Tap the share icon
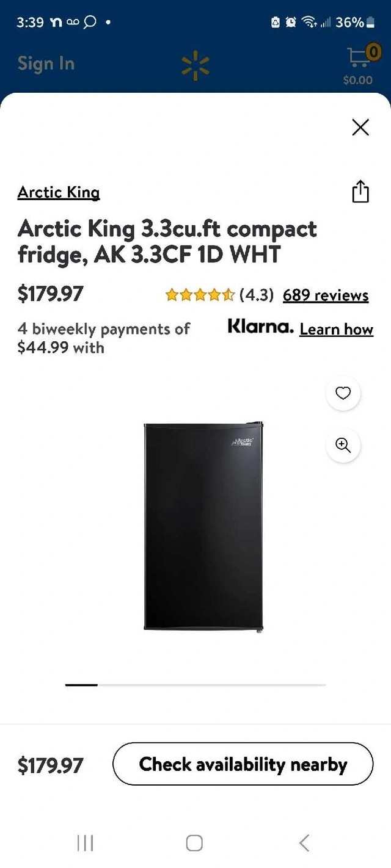This screenshot has height=868, width=391. click(360, 192)
